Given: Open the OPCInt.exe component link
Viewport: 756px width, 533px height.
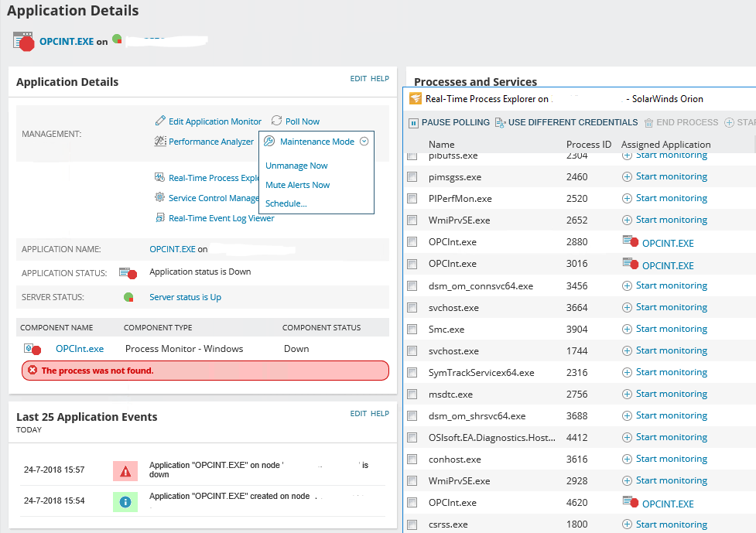Looking at the screenshot, I should [x=80, y=349].
